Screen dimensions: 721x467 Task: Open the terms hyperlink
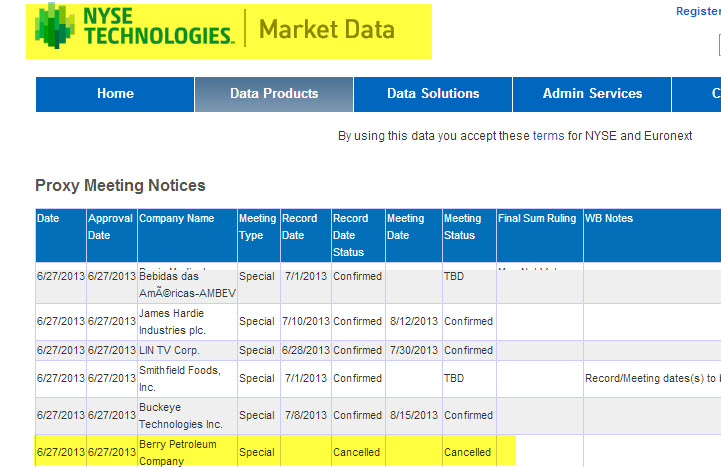[x=548, y=136]
